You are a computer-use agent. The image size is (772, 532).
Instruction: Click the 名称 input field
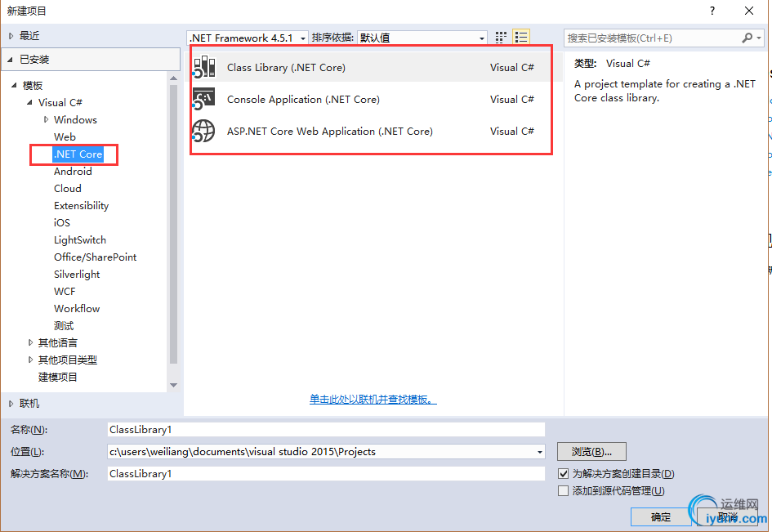tap(326, 430)
